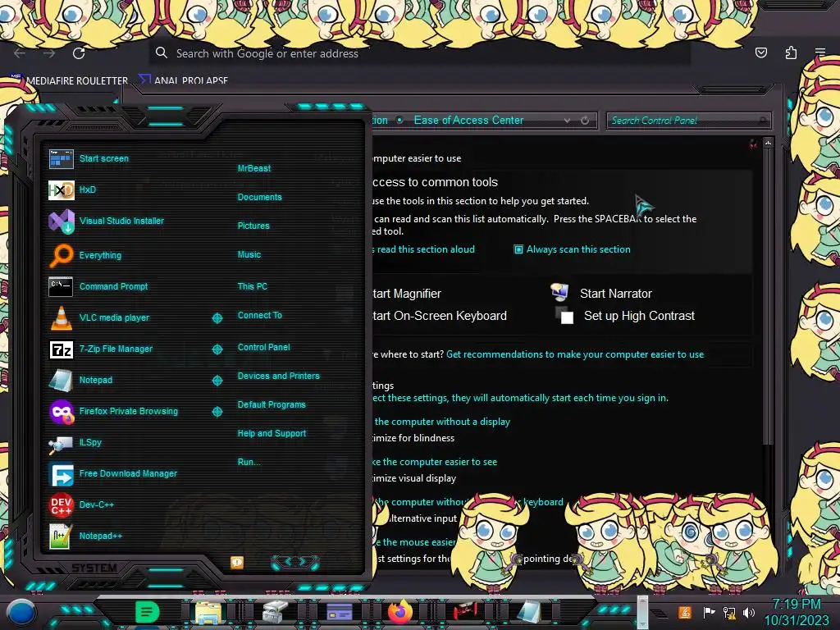
Task: Click Start Narrator link
Action: point(615,294)
